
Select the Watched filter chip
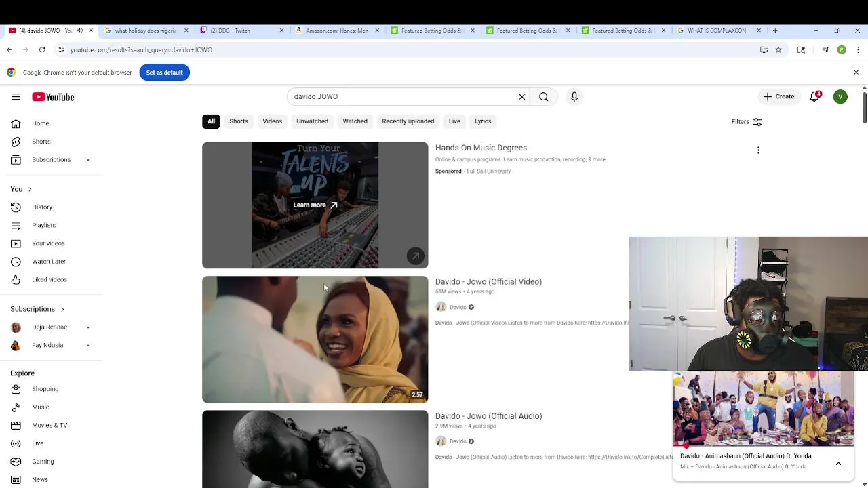click(x=355, y=121)
